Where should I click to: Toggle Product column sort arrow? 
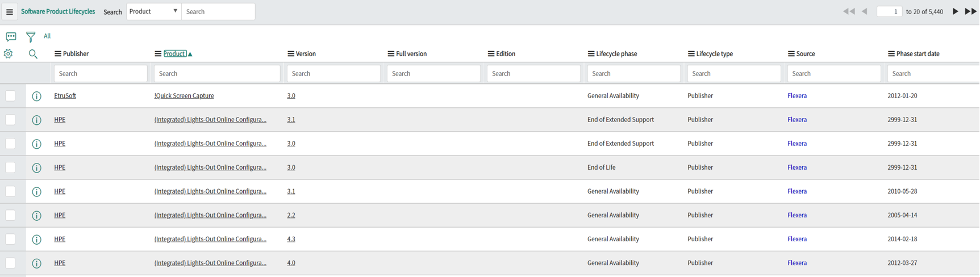190,54
